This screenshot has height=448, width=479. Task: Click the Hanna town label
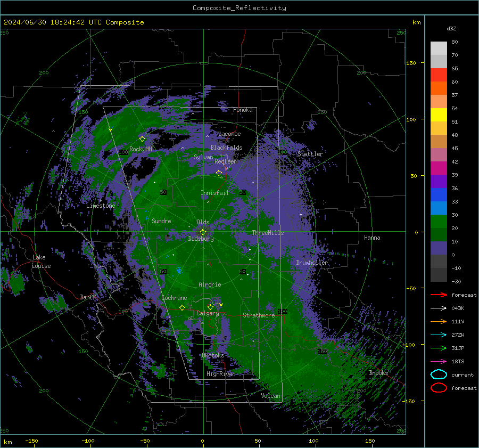pos(372,238)
